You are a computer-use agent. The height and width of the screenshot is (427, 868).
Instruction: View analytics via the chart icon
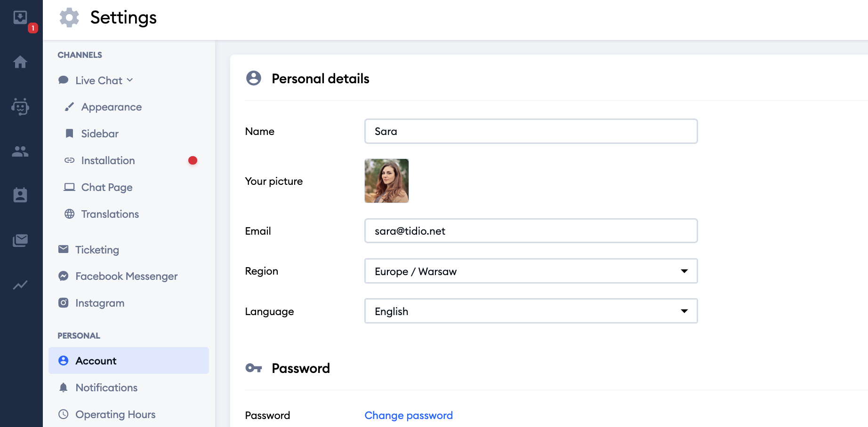coord(21,285)
